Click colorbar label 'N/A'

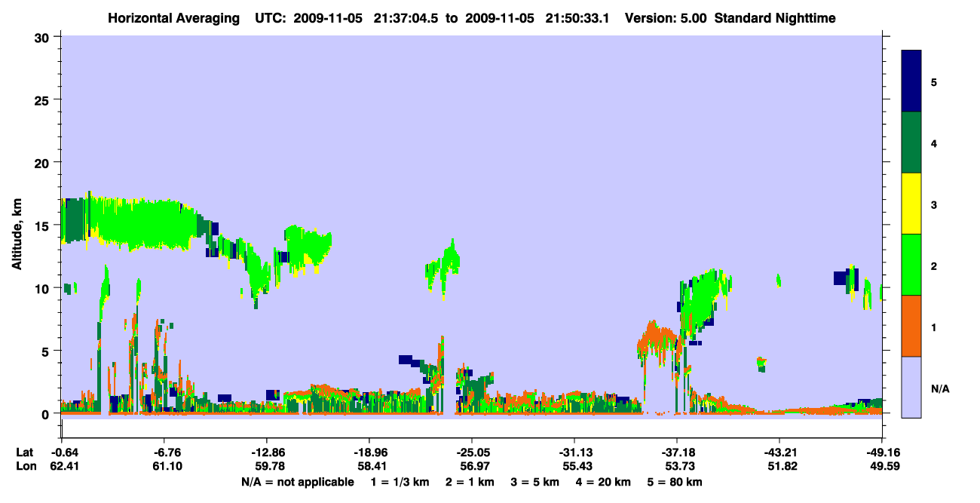coord(940,389)
